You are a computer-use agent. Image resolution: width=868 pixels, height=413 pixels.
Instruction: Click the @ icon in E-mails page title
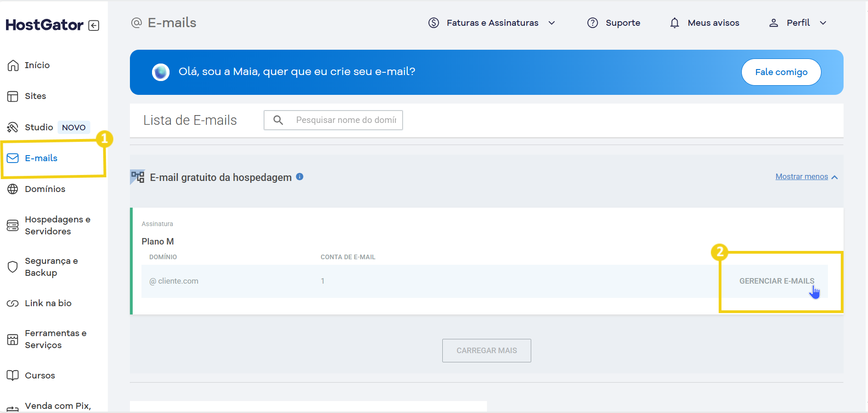coord(136,23)
